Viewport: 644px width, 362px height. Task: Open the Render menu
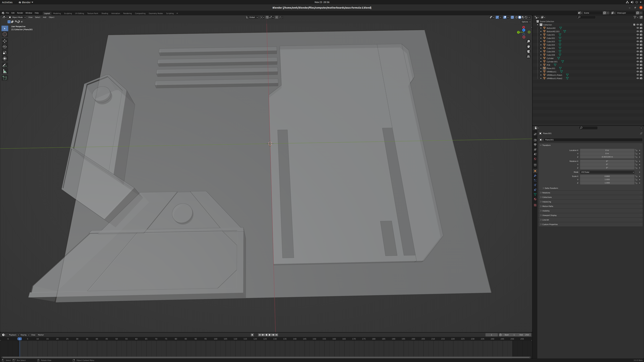click(20, 13)
